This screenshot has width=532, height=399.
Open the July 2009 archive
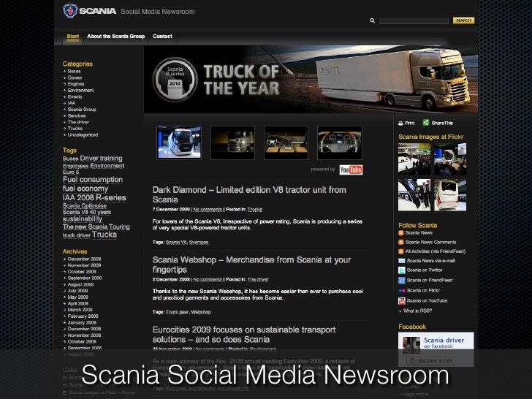coord(77,291)
